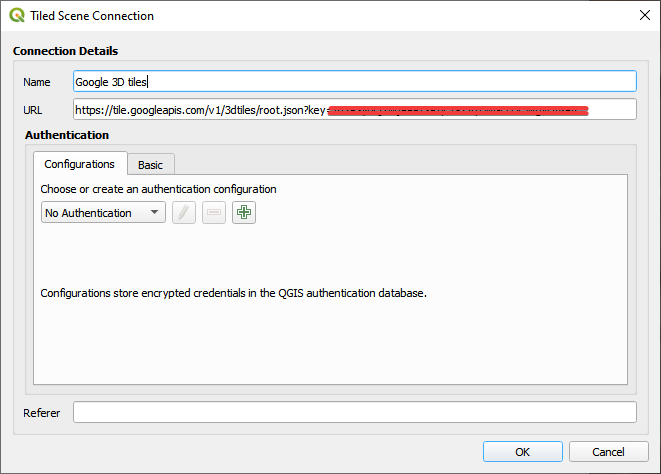Switch to the Configurations tab

80,164
